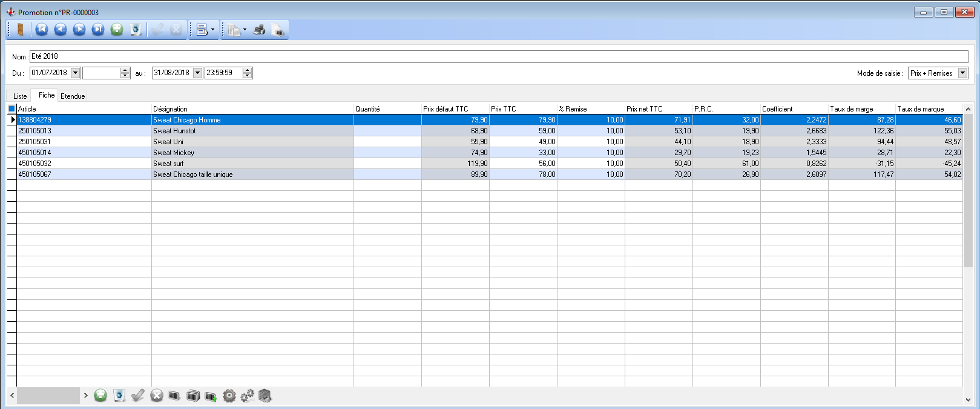Click the barcode with green arrow icon
980x409 pixels.
tap(211, 396)
